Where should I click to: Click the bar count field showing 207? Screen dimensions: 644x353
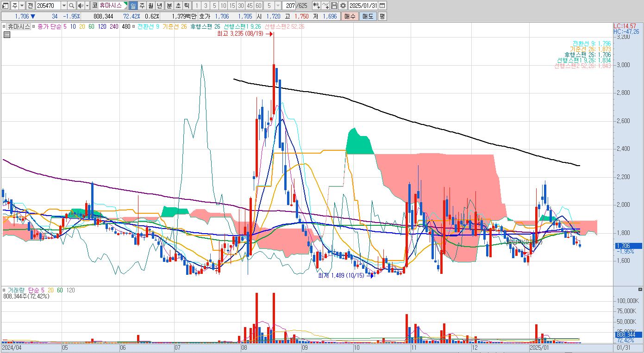pos(288,6)
